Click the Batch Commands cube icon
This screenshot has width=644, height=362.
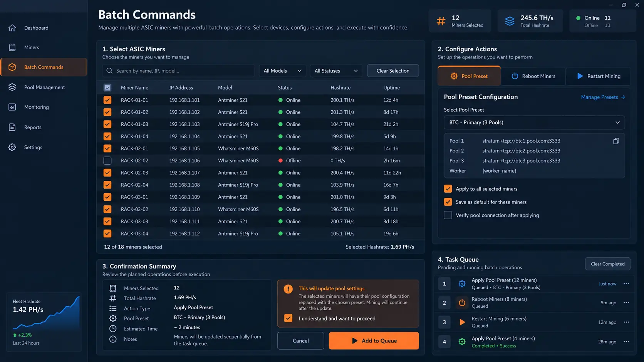12,67
